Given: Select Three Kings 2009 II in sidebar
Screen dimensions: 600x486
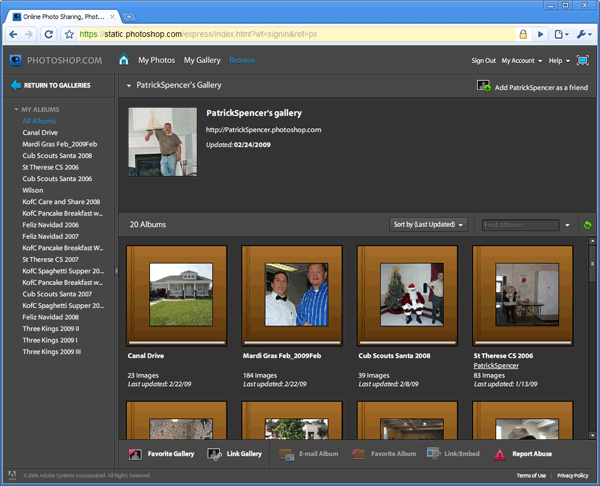Looking at the screenshot, I should 51,329.
